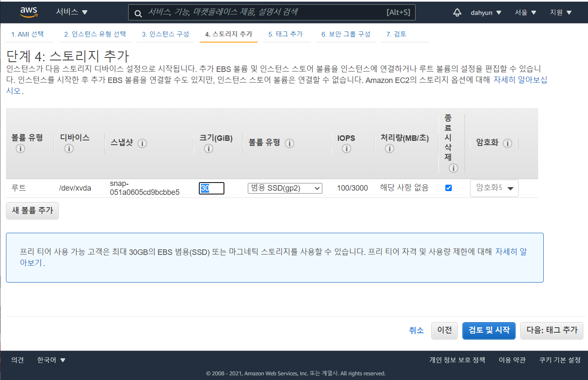Viewport: 588px width, 380px height.
Task: Toggle the 종료 시 삭제 checkbox for root volume
Action: (x=448, y=188)
